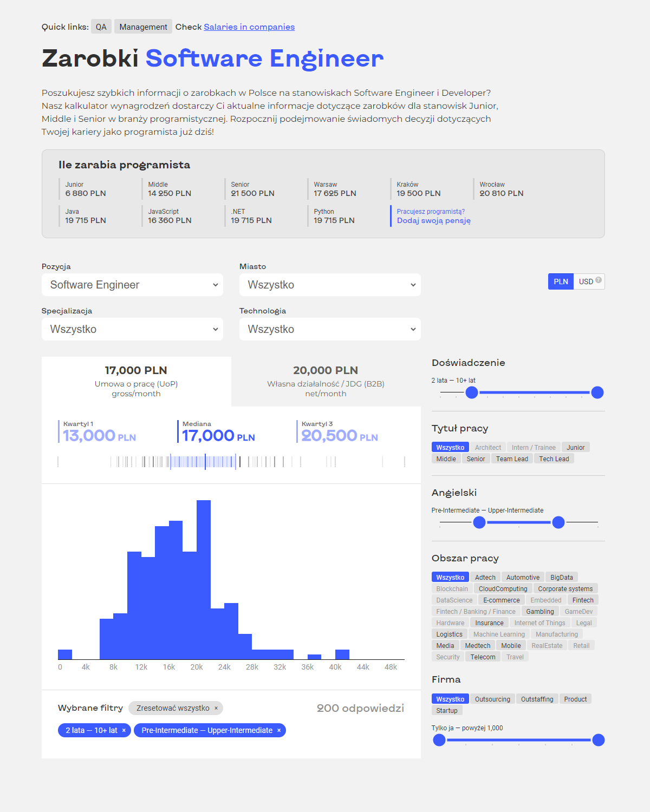Open the Miasto dropdown
Screen dimensions: 650x812
329,284
